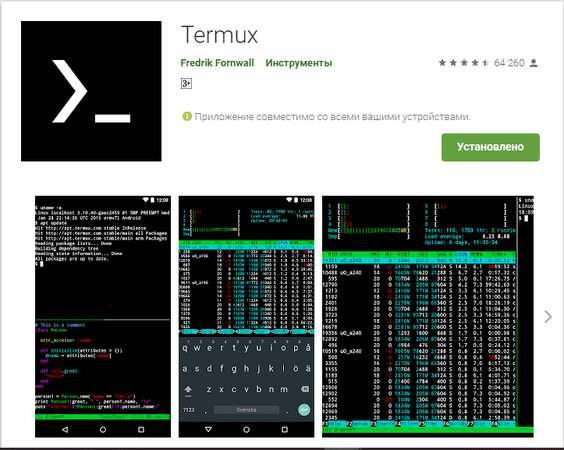The image size is (564, 450).
Task: Click the back triangle in first screenshot
Action: point(65,429)
